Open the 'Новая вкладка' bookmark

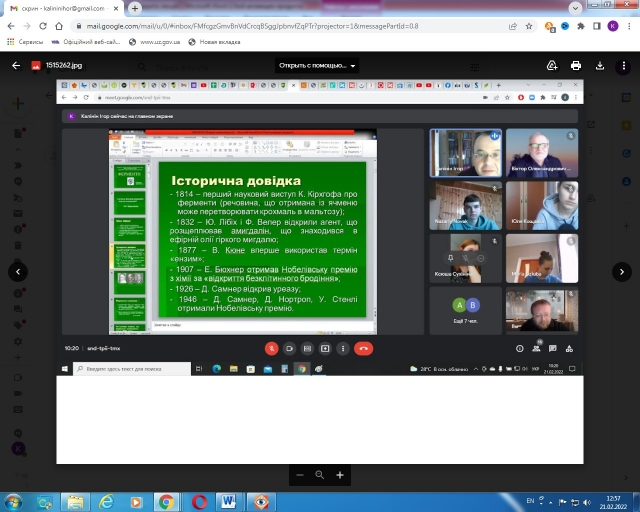click(214, 42)
